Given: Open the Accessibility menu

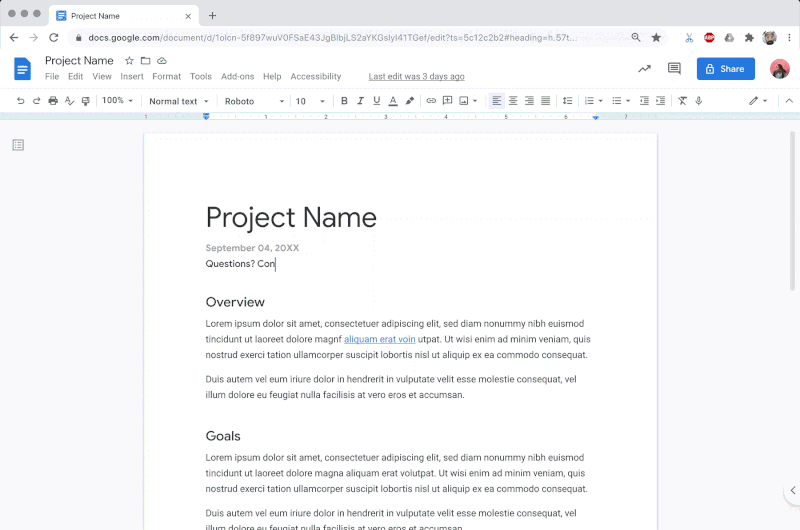Looking at the screenshot, I should [316, 77].
